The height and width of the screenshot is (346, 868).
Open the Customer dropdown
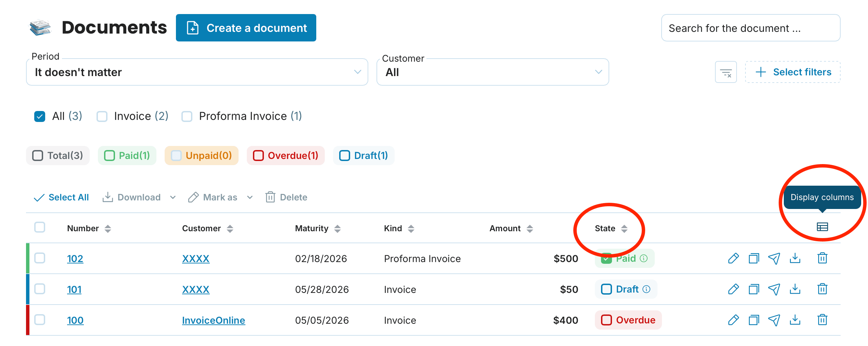493,72
